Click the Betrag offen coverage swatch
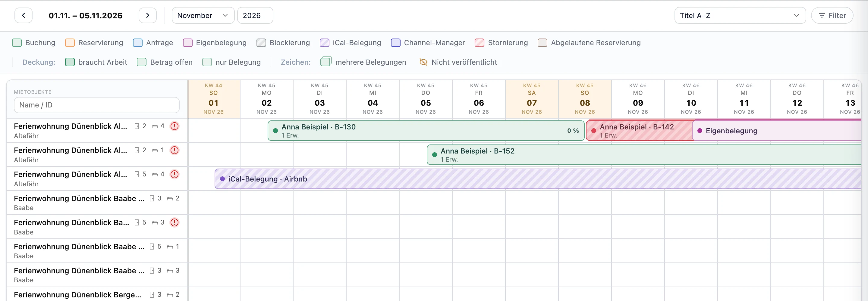Image resolution: width=868 pixels, height=301 pixels. click(x=142, y=62)
